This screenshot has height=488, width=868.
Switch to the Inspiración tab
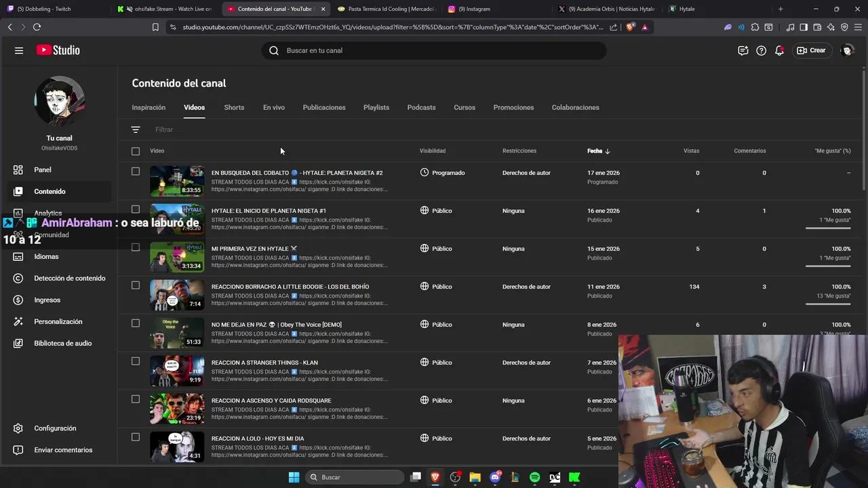[x=149, y=107]
